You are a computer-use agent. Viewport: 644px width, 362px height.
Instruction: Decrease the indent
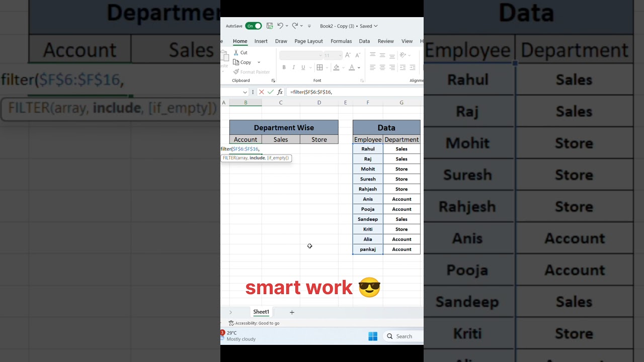click(403, 67)
